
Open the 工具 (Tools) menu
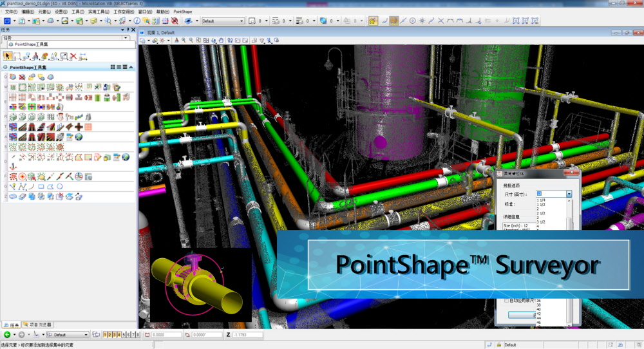point(78,12)
